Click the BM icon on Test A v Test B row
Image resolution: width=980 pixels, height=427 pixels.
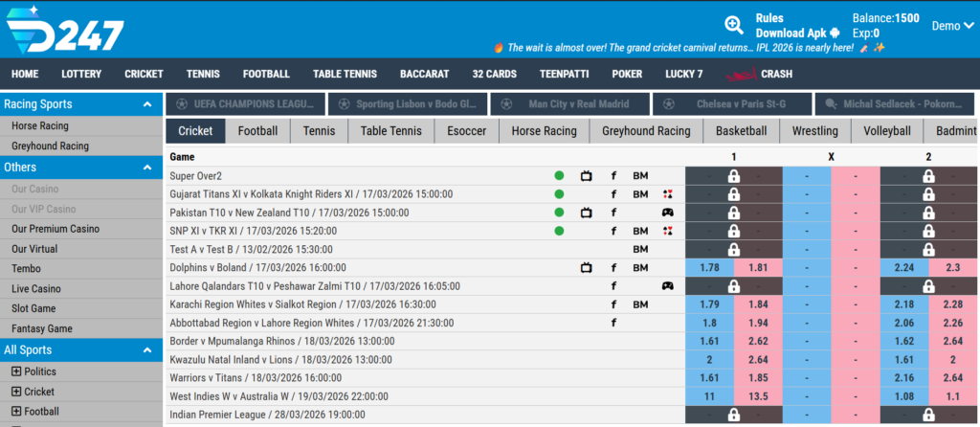tap(640, 249)
